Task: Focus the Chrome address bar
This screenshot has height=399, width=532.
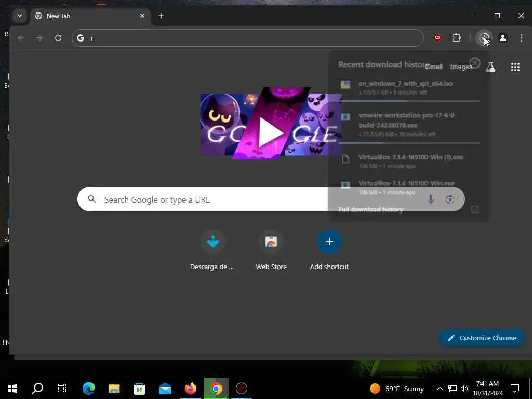Action: point(248,38)
